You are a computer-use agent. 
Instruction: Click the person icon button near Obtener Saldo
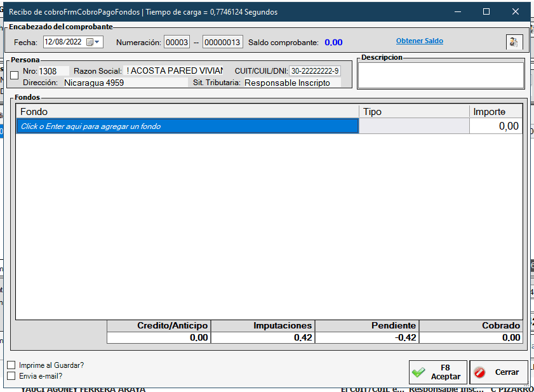(514, 42)
